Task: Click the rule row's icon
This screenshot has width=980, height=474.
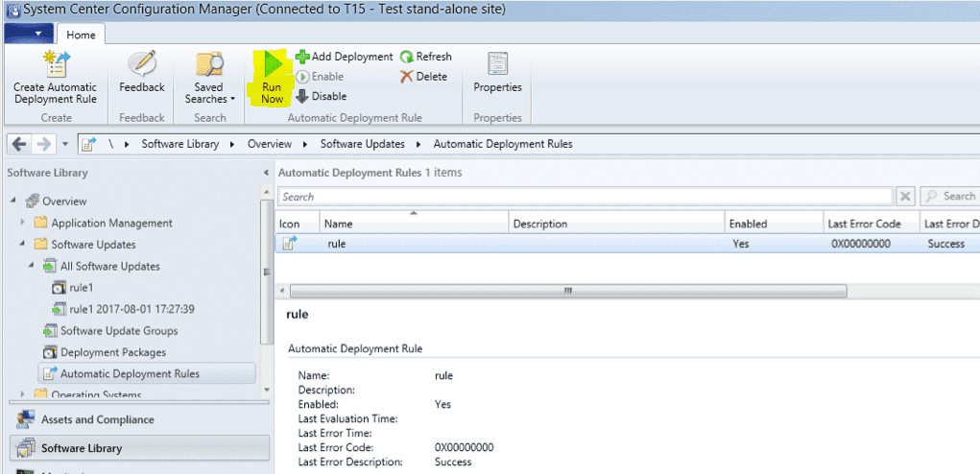Action: point(289,244)
